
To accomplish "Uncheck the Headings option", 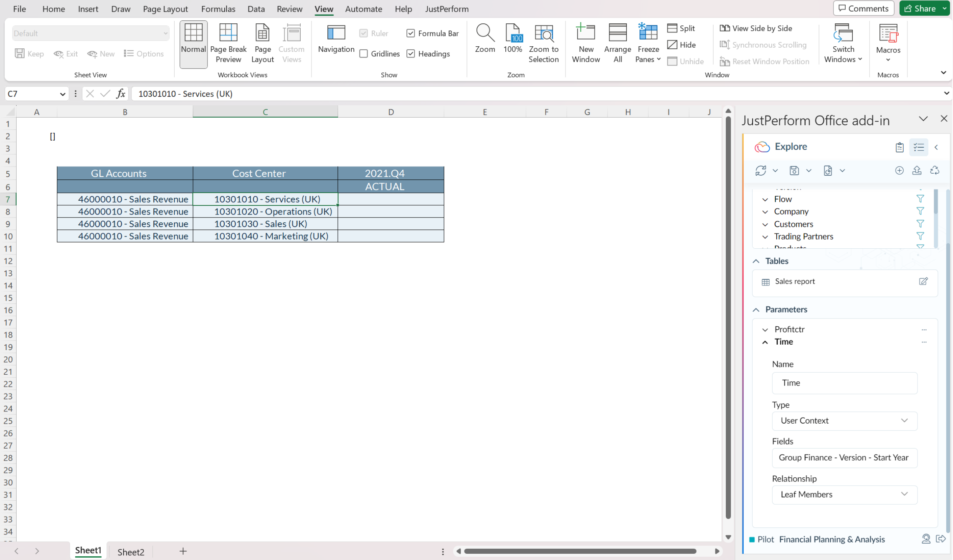I will coord(411,53).
